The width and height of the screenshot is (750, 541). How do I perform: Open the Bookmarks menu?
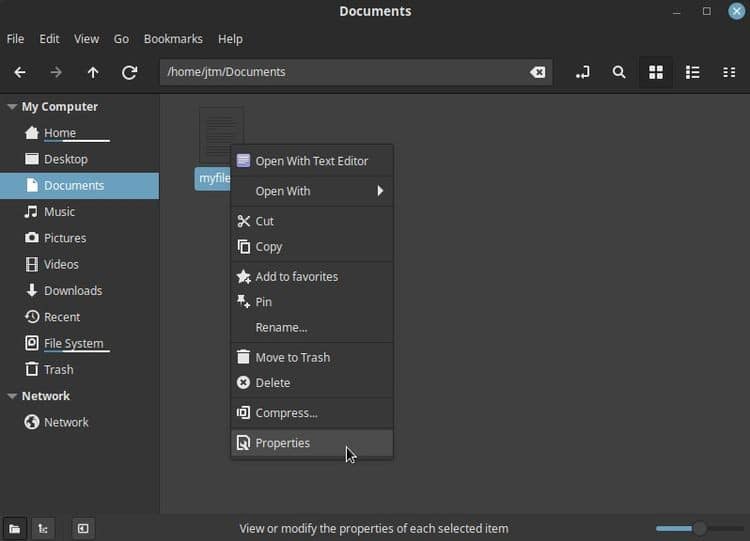click(x=173, y=39)
